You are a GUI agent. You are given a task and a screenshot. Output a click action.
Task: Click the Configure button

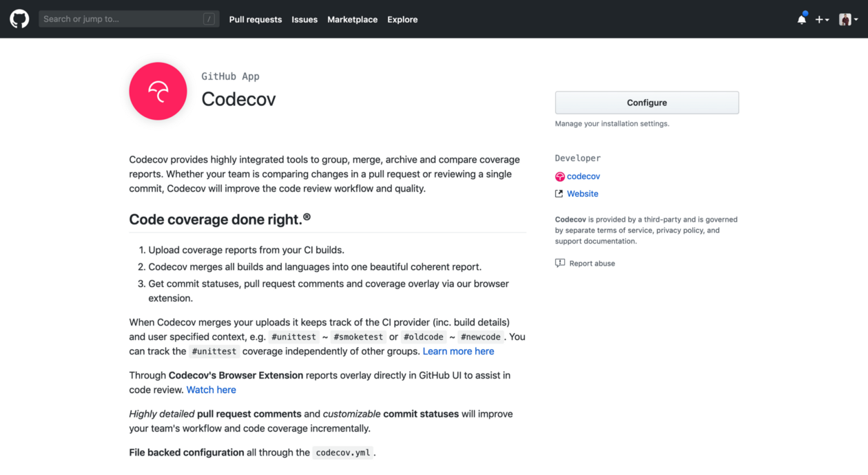tap(646, 102)
